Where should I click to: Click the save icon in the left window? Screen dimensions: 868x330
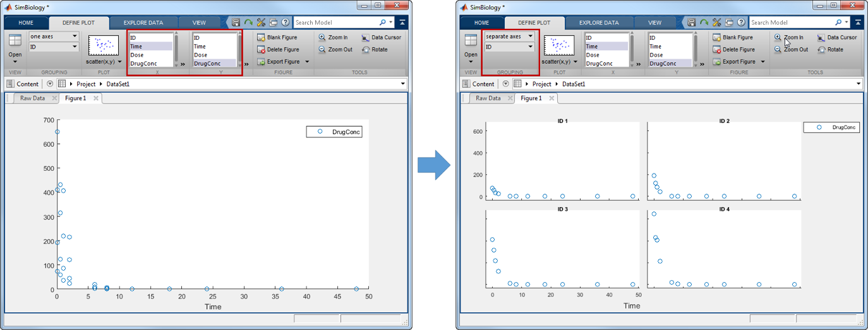(x=236, y=22)
